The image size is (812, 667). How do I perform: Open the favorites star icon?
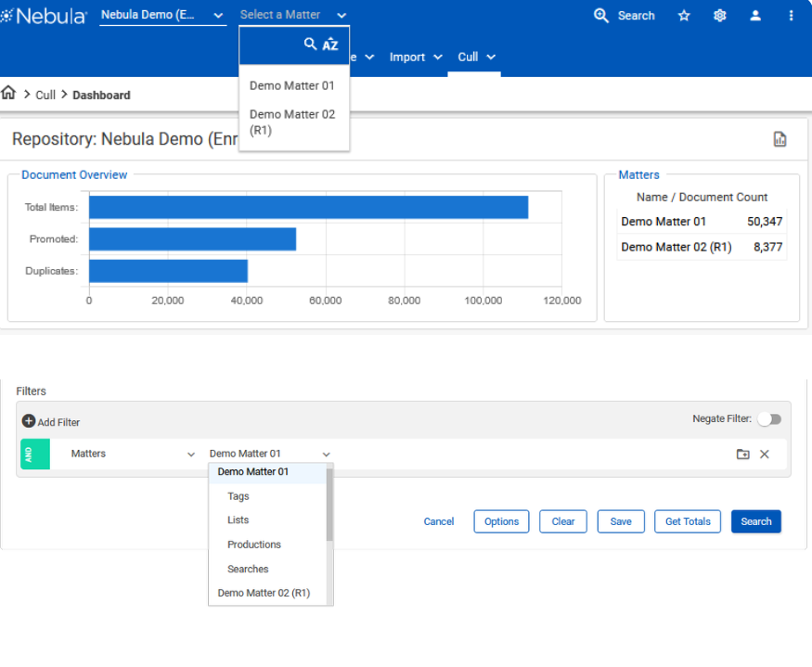tap(684, 16)
